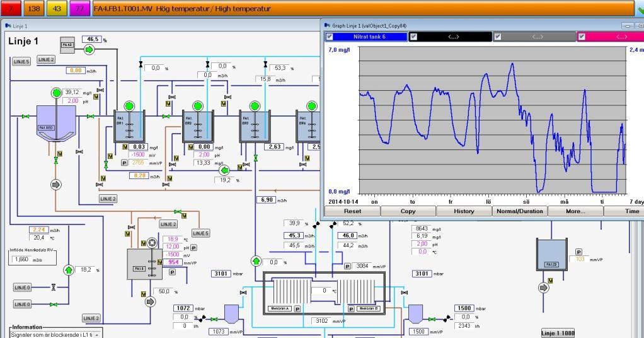Click the control valve beside 39,9 %
644x338 pixels.
pos(316,225)
